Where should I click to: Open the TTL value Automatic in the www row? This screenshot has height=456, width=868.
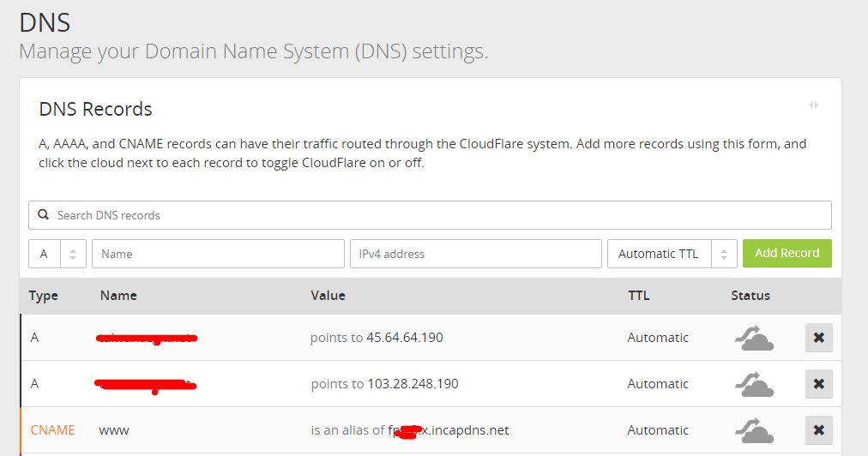click(x=658, y=430)
